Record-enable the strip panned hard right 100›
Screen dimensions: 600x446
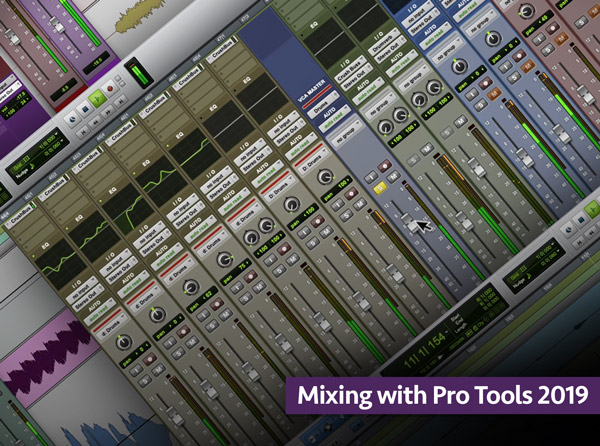pos(351,194)
